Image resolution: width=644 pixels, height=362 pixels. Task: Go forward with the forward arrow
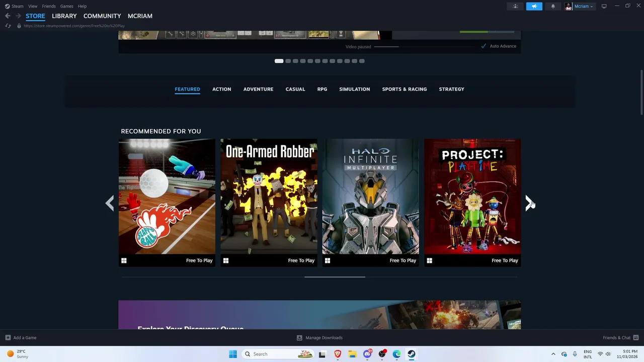[18, 16]
